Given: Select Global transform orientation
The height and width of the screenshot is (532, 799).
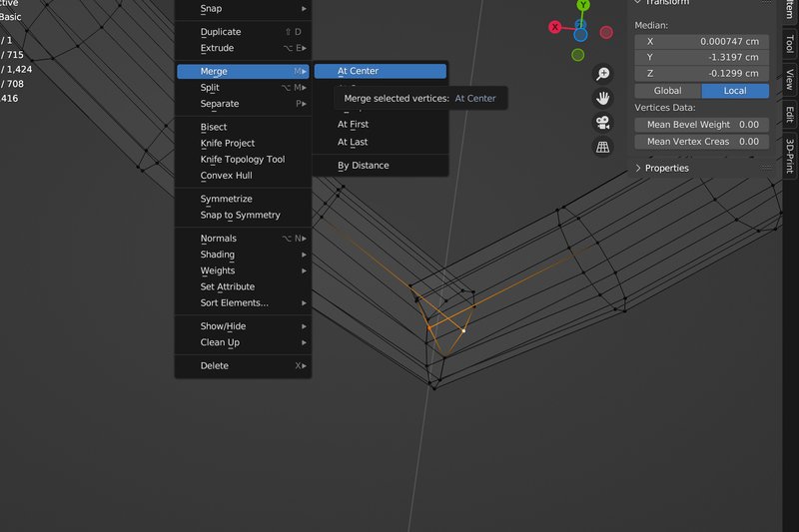Looking at the screenshot, I should coord(667,91).
